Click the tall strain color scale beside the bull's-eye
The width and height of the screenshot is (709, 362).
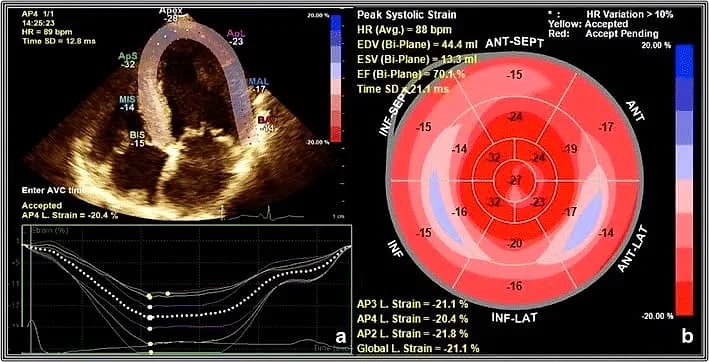(x=684, y=179)
